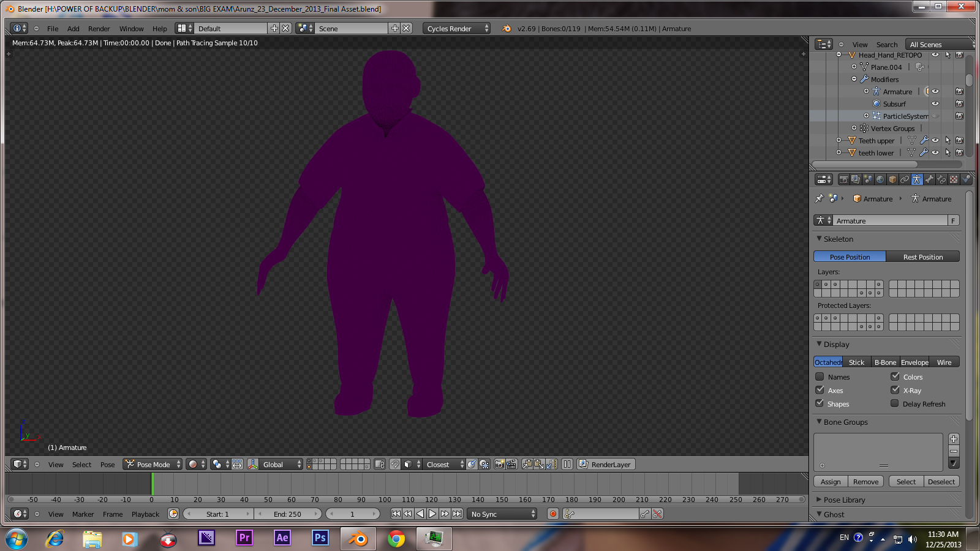Open the Object properties tab
Image resolution: width=980 pixels, height=551 pixels.
[x=892, y=179]
